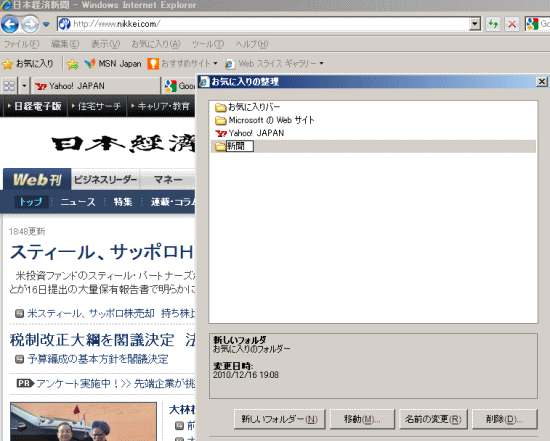The height and width of the screenshot is (441, 550).
Task: Click the 住宅サーチ navigation link
Action: 96,106
